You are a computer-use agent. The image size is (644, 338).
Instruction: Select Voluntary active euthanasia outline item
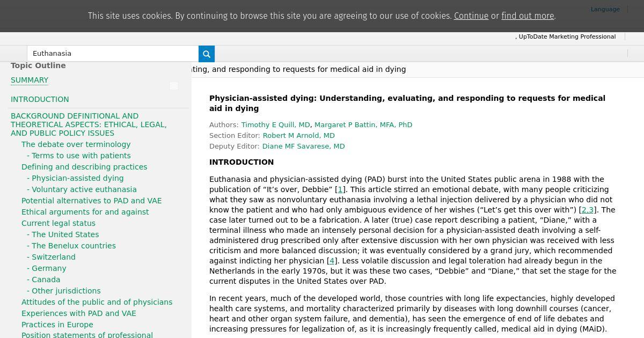(x=84, y=189)
